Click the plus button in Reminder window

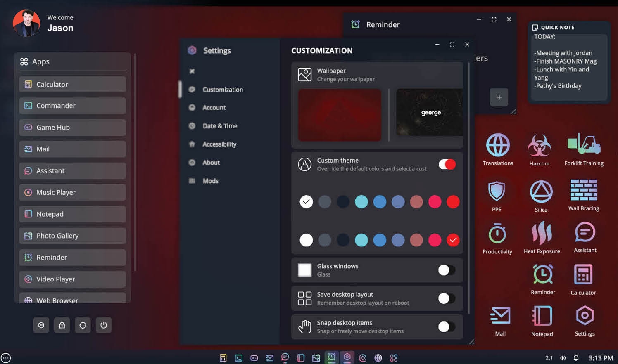pos(499,97)
